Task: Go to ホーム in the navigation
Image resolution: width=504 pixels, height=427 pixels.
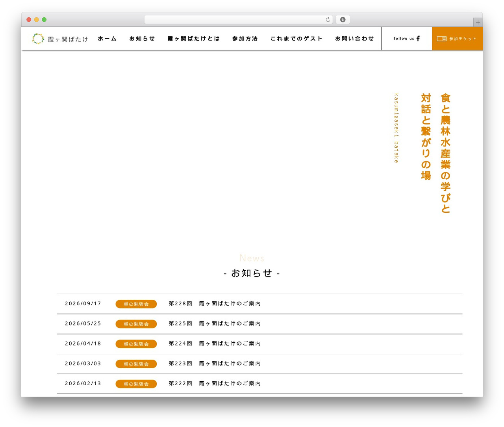Action: point(107,39)
